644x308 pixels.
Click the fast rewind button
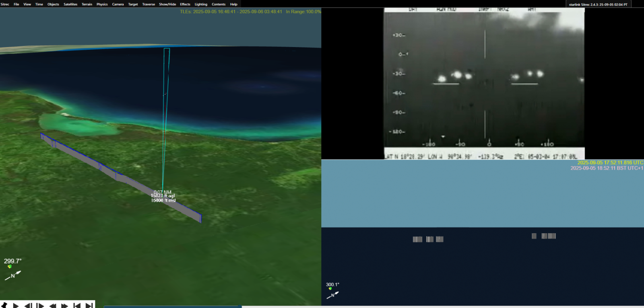[x=52, y=305]
